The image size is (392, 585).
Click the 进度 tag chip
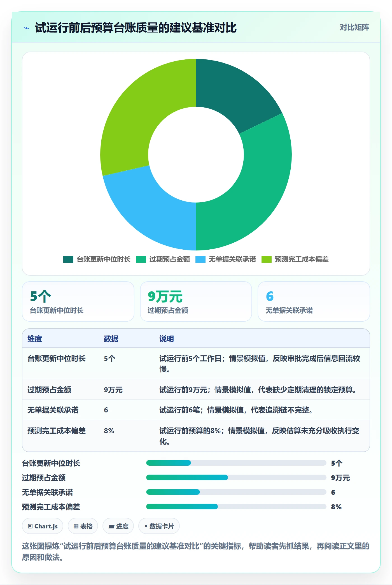click(118, 526)
